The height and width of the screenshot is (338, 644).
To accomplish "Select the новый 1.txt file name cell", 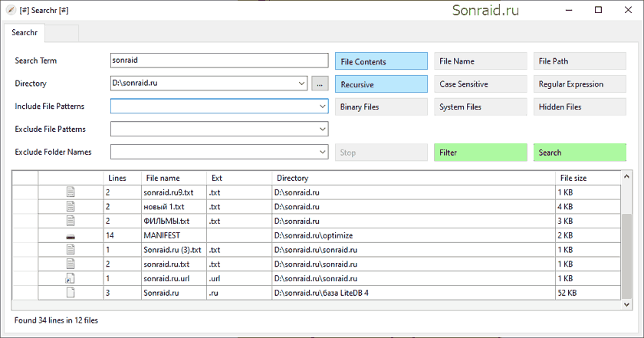I will pyautogui.click(x=174, y=207).
